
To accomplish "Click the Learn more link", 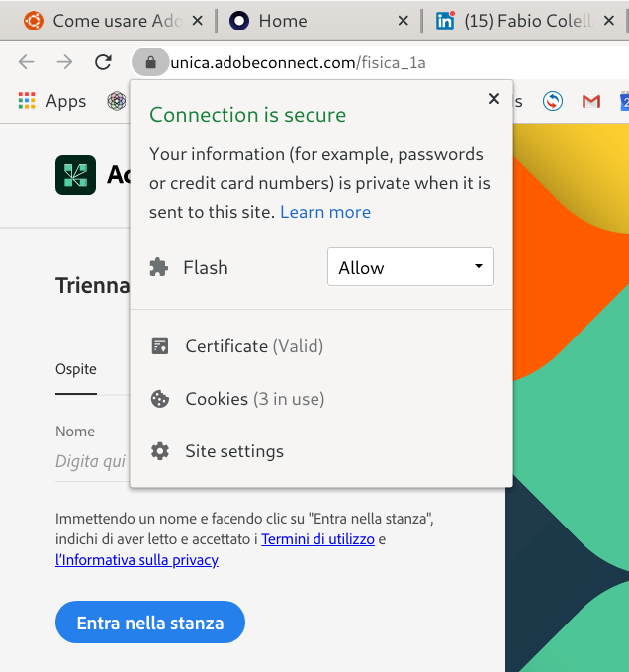I will (x=325, y=212).
